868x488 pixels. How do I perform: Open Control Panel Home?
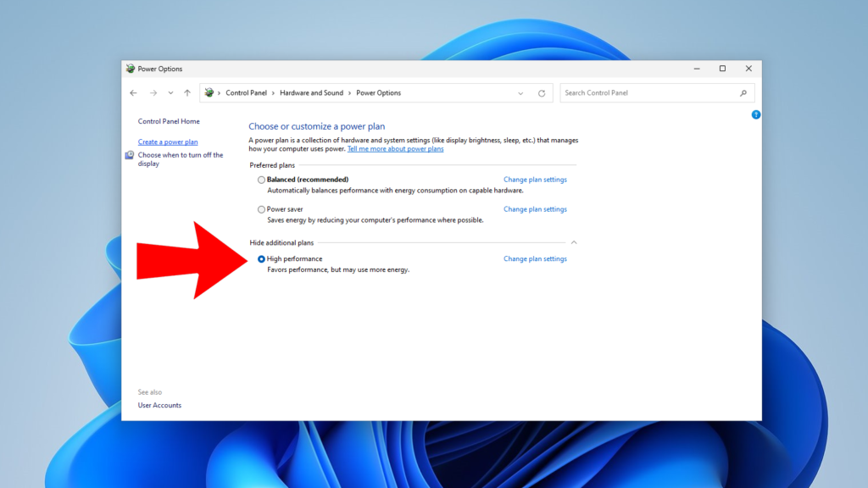click(x=169, y=121)
